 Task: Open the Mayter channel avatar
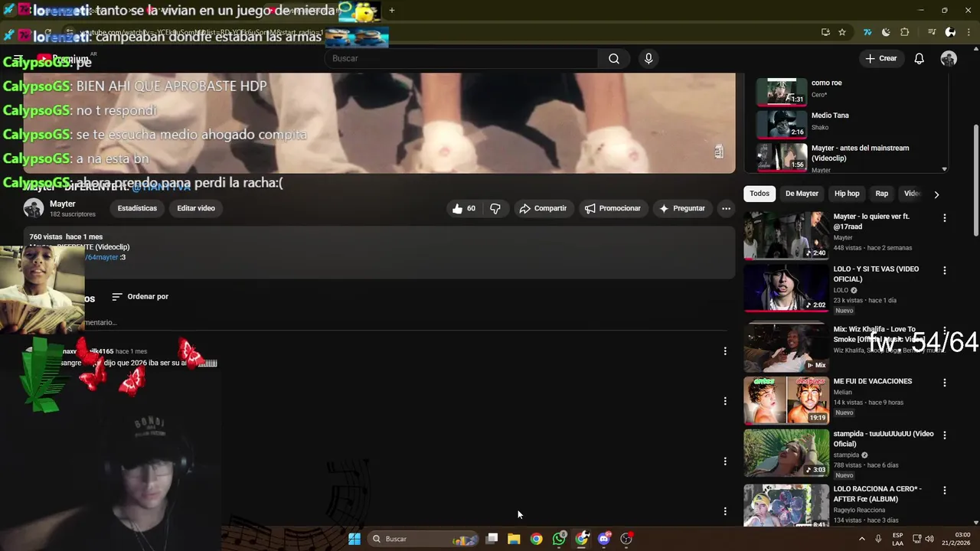point(34,208)
